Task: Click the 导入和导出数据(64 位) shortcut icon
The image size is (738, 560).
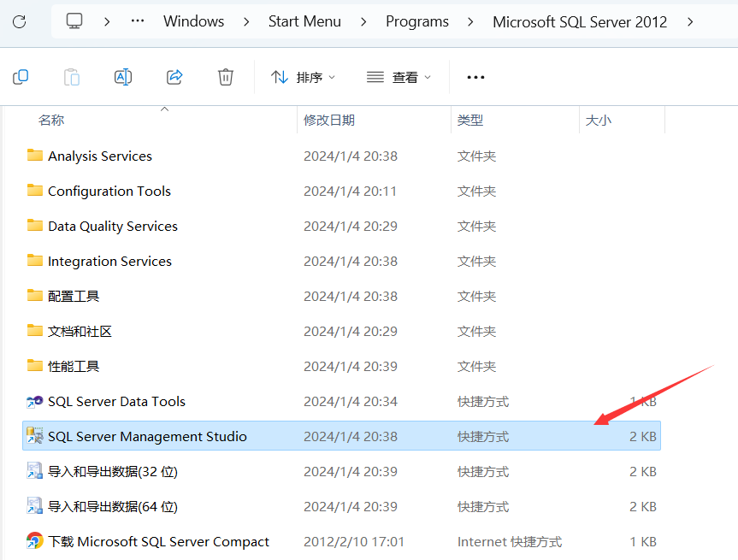Action: pos(35,506)
